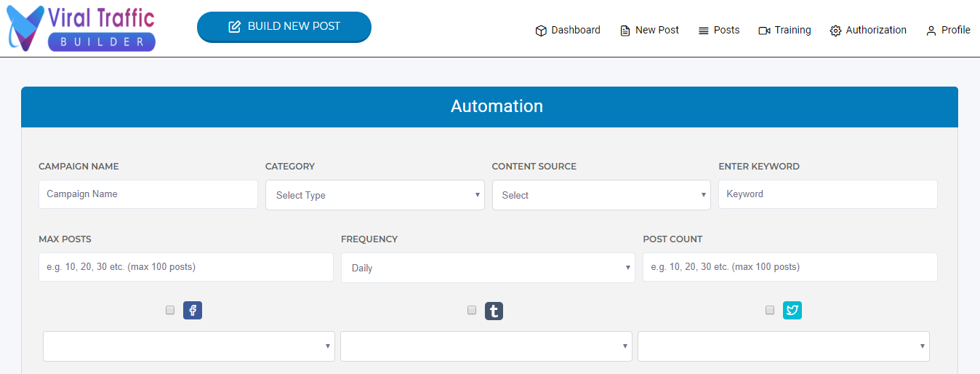This screenshot has height=374, width=980.
Task: Click the person icon beside Profile
Action: pos(931,31)
